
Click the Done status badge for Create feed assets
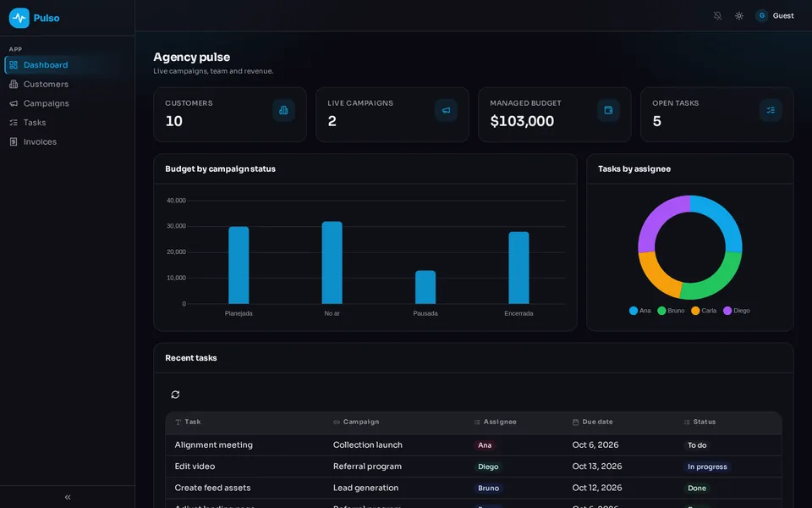pos(696,489)
